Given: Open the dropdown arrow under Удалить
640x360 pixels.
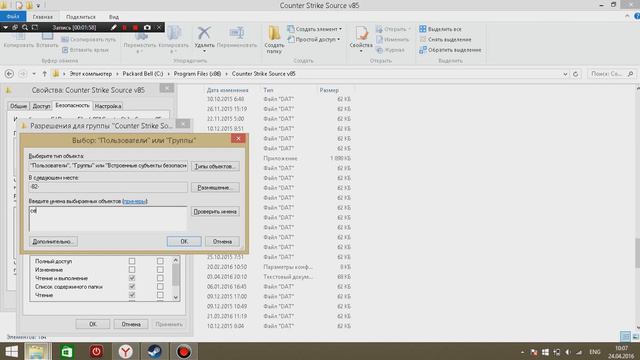Looking at the screenshot, I should (x=204, y=51).
